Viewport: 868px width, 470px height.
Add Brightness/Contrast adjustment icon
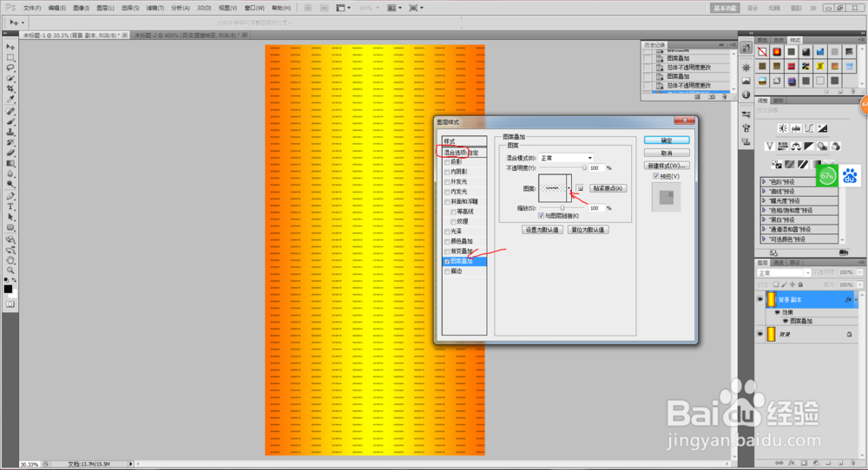coord(783,128)
